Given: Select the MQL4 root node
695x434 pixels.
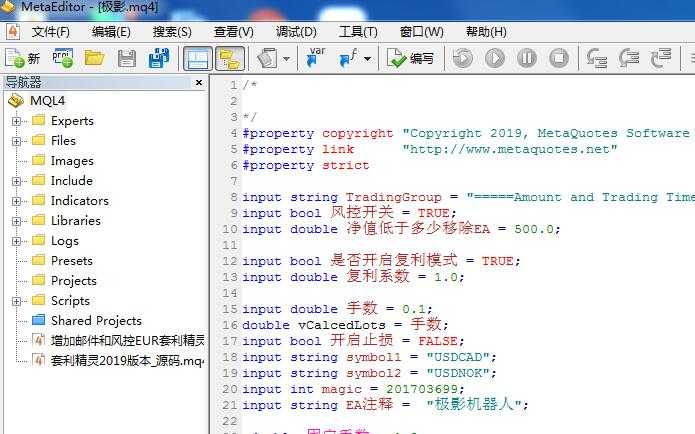Looking at the screenshot, I should click(x=47, y=101).
